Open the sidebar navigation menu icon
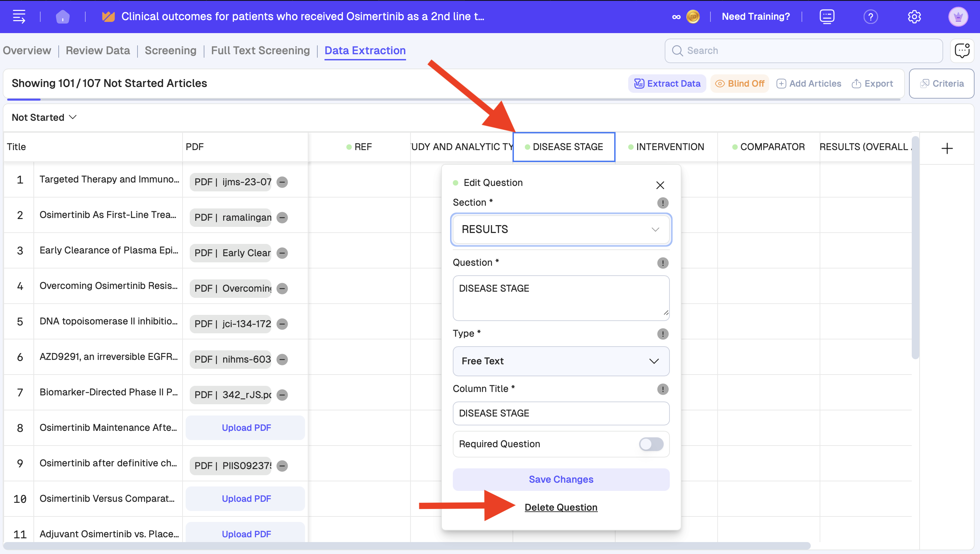 click(19, 16)
